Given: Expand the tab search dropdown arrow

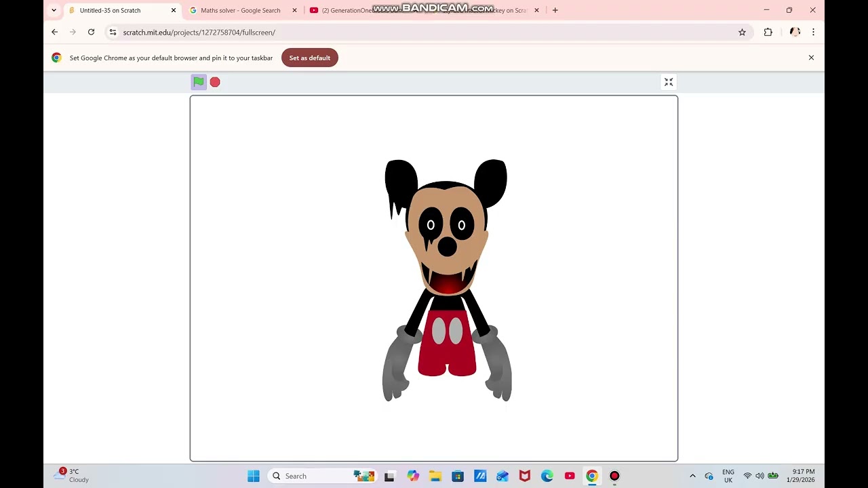Looking at the screenshot, I should click(54, 10).
